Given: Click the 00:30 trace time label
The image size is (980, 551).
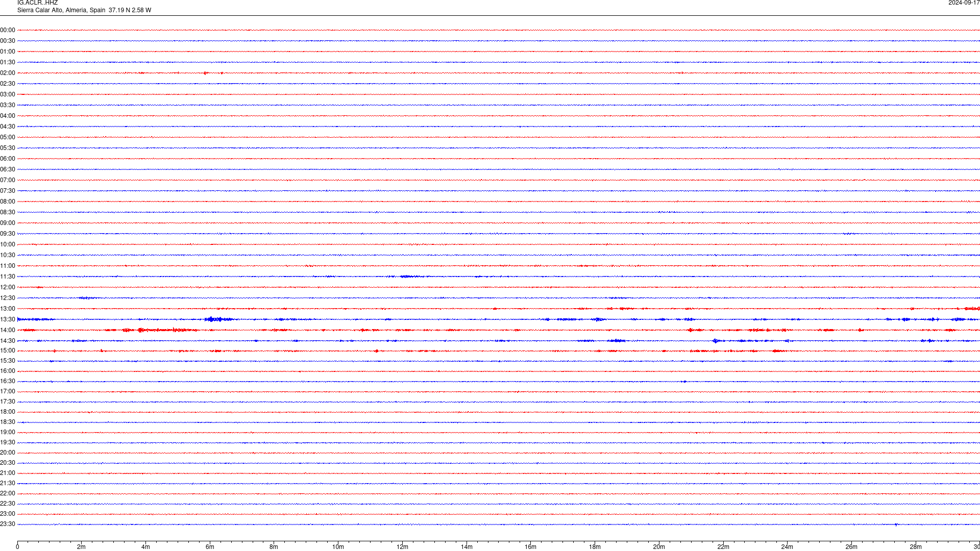Looking at the screenshot, I should pos(8,41).
